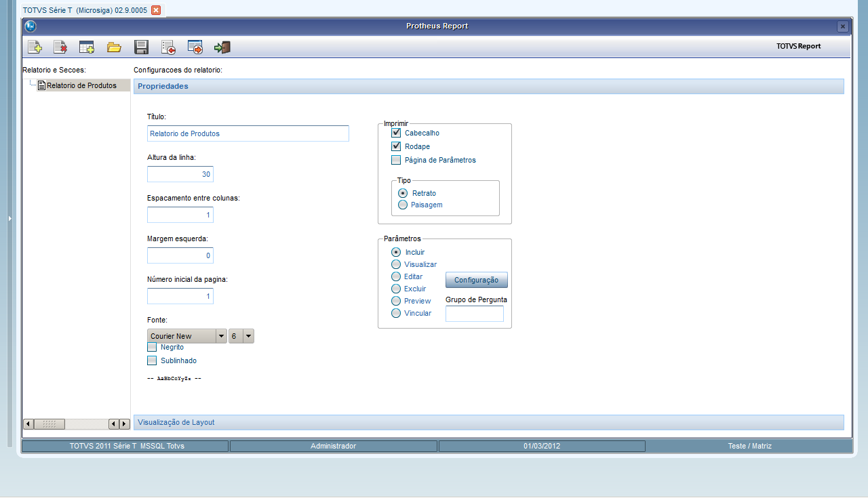Uncheck the Cabecalho checkbox

pos(396,133)
